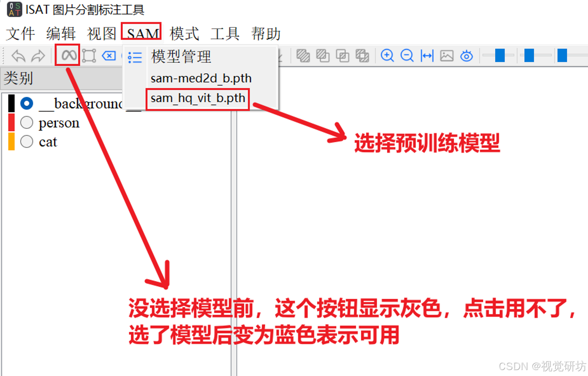Fit image to window width icon
Screen dimensions: 588x376
tap(427, 55)
